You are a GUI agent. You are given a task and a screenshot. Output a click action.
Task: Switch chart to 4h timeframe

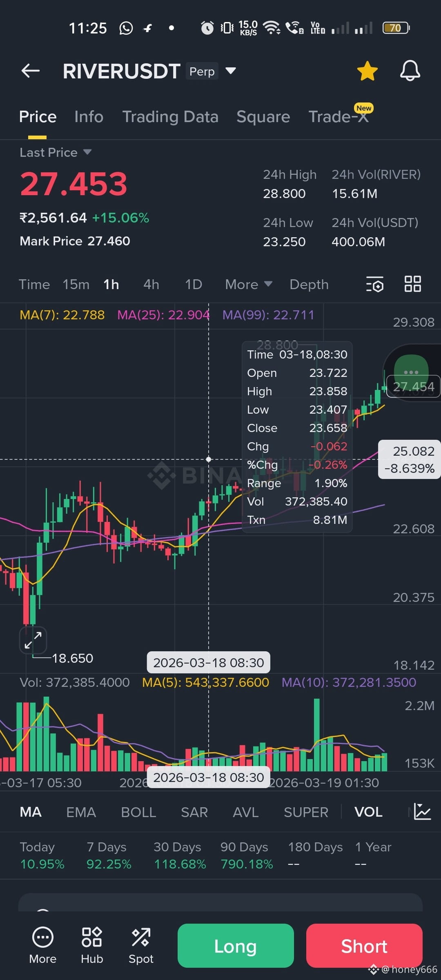tap(151, 284)
